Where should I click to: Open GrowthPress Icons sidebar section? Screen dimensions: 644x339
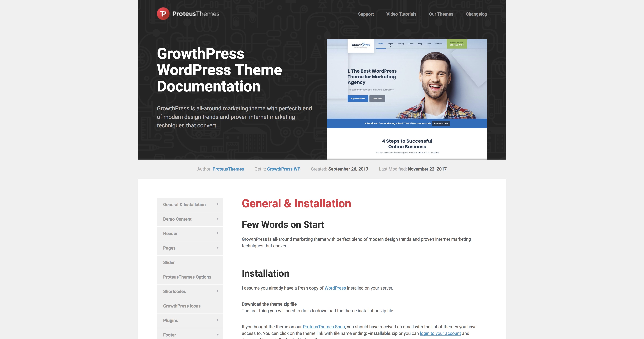pos(190,306)
